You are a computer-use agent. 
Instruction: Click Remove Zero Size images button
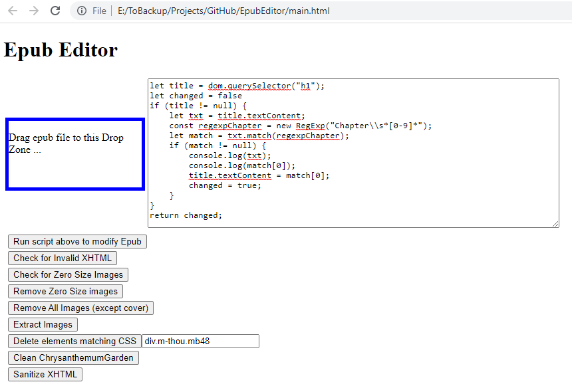pyautogui.click(x=65, y=292)
